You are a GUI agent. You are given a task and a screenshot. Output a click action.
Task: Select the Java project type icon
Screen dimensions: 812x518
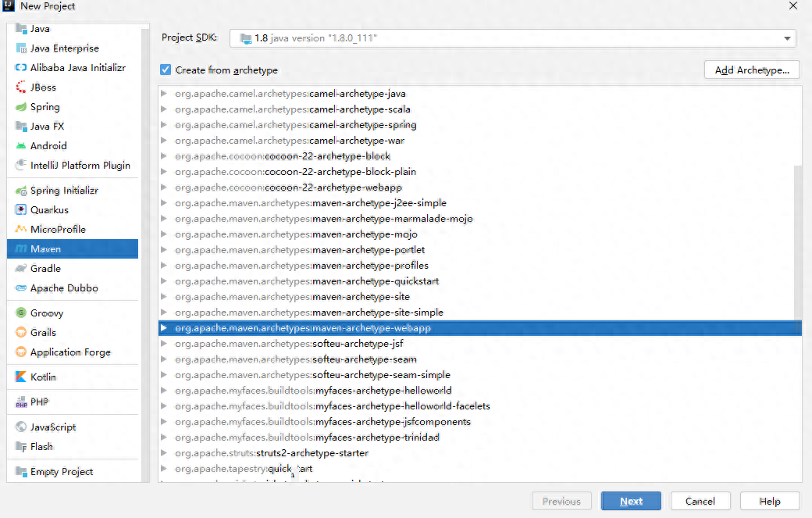coord(21,28)
